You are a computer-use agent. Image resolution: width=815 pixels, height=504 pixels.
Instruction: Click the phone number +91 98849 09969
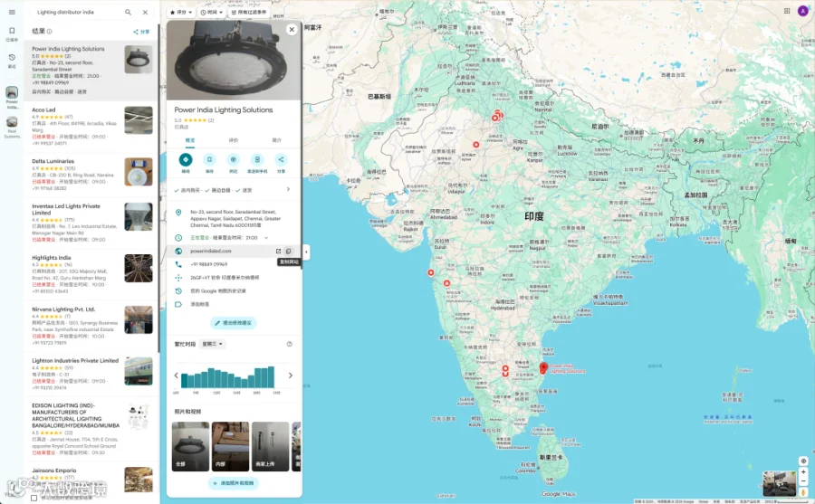pyautogui.click(x=234, y=264)
